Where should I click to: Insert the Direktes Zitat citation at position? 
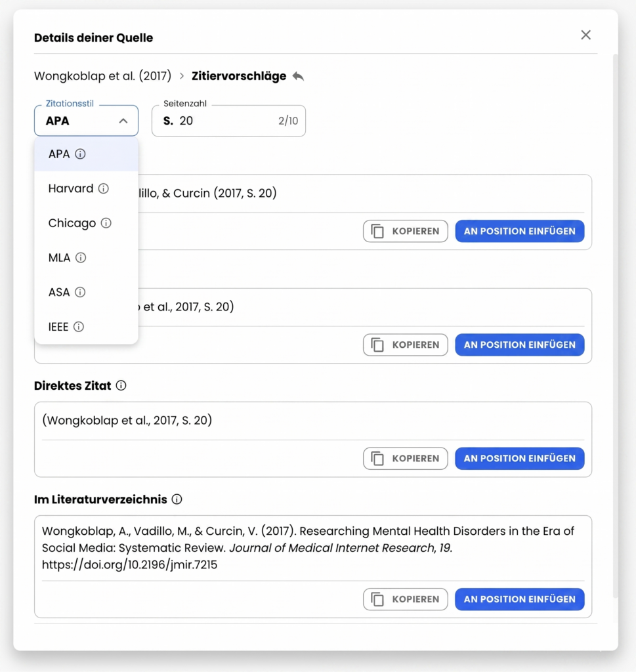519,459
